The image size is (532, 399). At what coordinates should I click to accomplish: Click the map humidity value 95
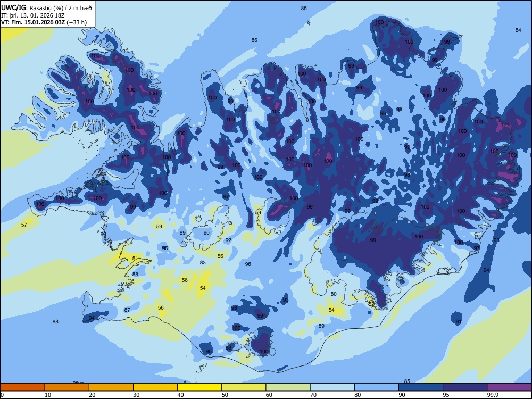209,352
